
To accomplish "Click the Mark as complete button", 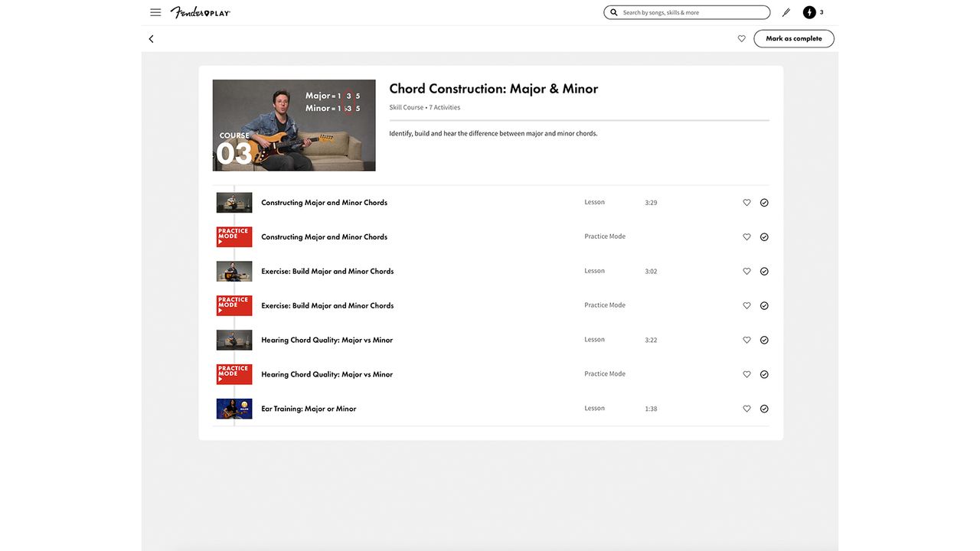I will click(x=794, y=38).
